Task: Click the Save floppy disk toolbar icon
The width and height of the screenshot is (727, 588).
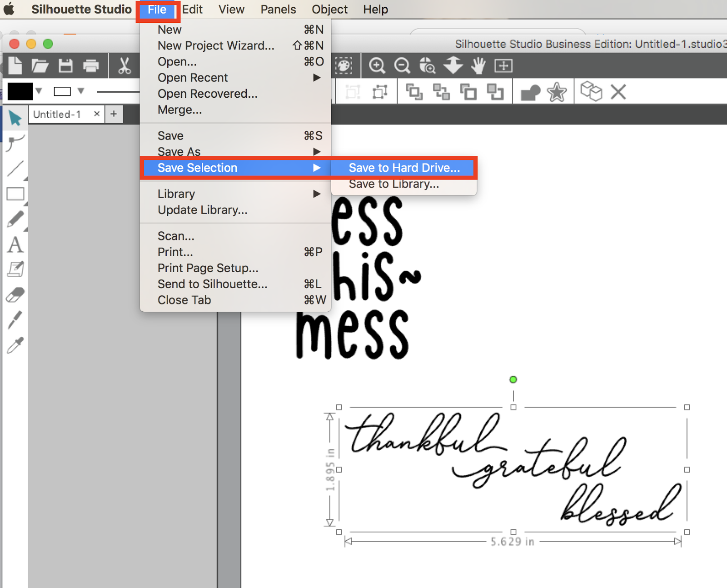Action: tap(66, 66)
